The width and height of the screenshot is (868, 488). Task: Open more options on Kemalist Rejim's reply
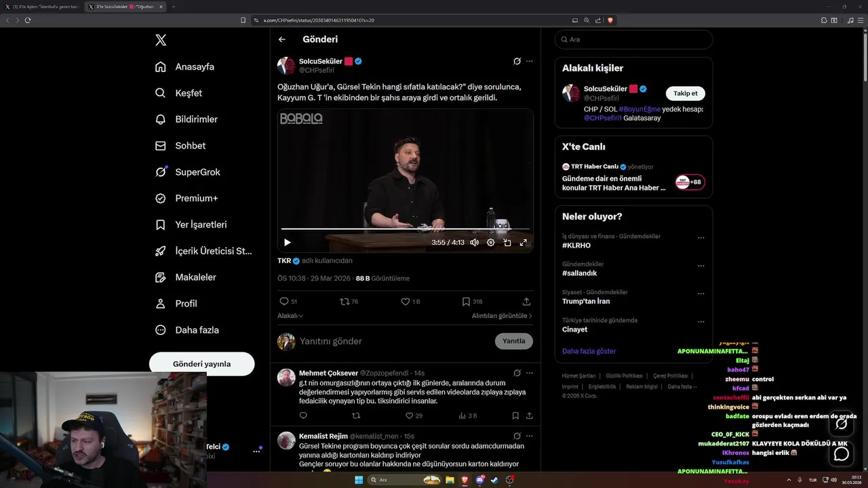(x=530, y=436)
